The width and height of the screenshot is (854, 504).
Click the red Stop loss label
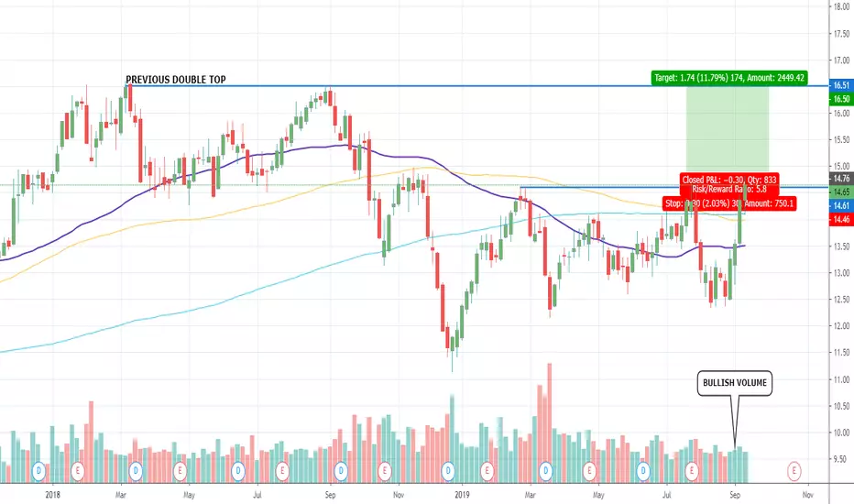pyautogui.click(x=729, y=203)
